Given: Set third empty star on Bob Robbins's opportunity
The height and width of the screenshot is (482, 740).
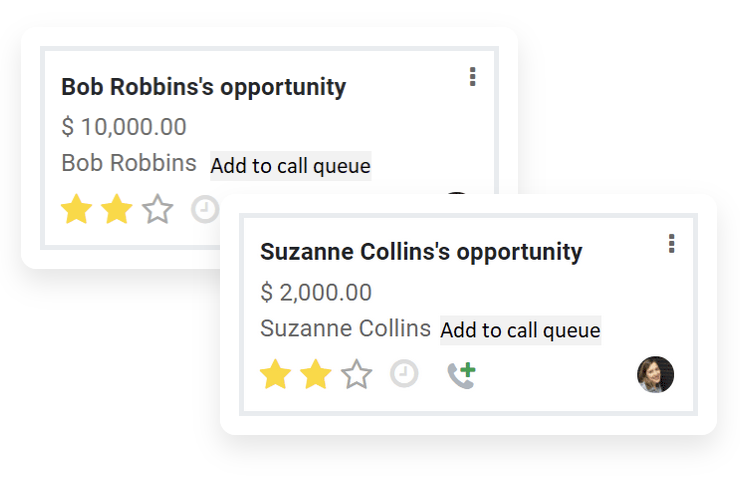Looking at the screenshot, I should (x=157, y=210).
